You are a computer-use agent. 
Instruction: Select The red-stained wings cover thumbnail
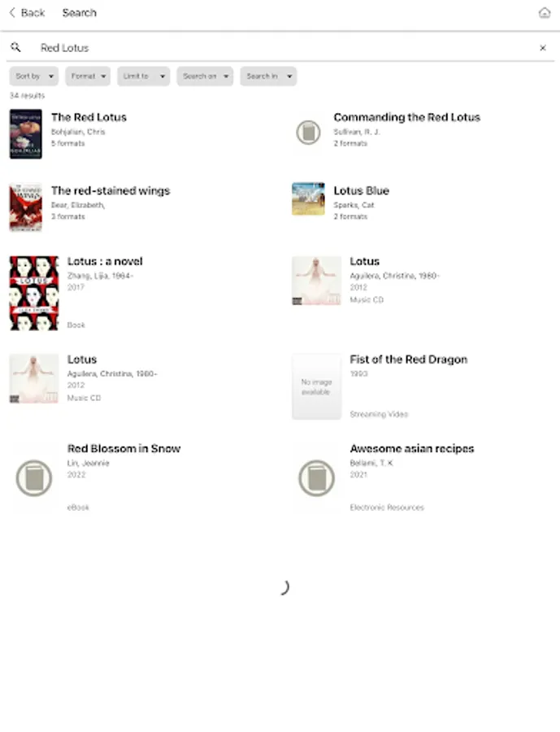pyautogui.click(x=25, y=207)
